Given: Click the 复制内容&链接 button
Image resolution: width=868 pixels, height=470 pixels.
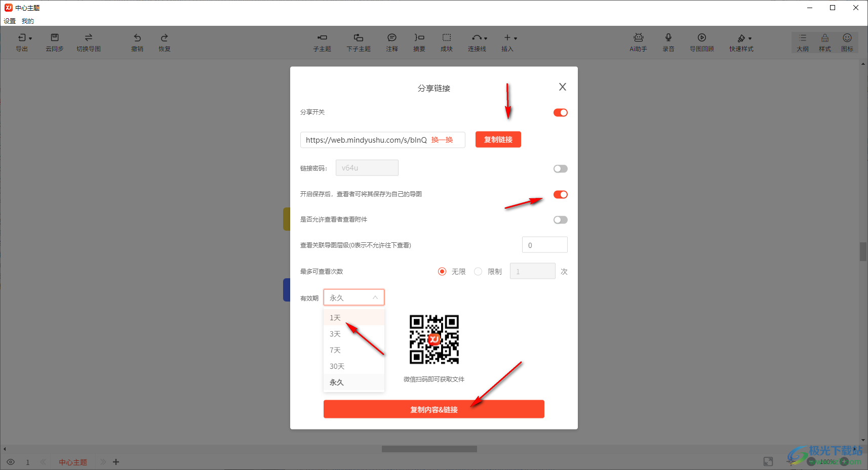Looking at the screenshot, I should (x=434, y=409).
